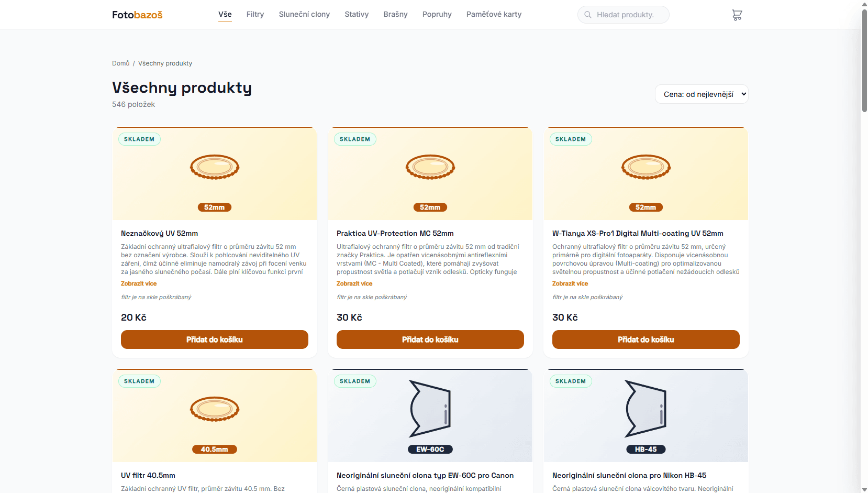Select the Vše navigation tab
The height and width of the screenshot is (493, 868).
tap(225, 14)
